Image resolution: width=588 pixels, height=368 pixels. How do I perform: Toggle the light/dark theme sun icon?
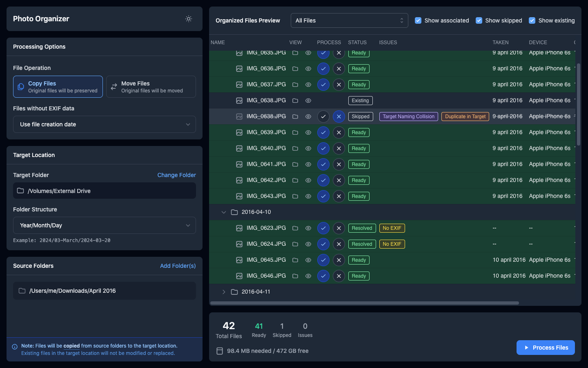189,19
